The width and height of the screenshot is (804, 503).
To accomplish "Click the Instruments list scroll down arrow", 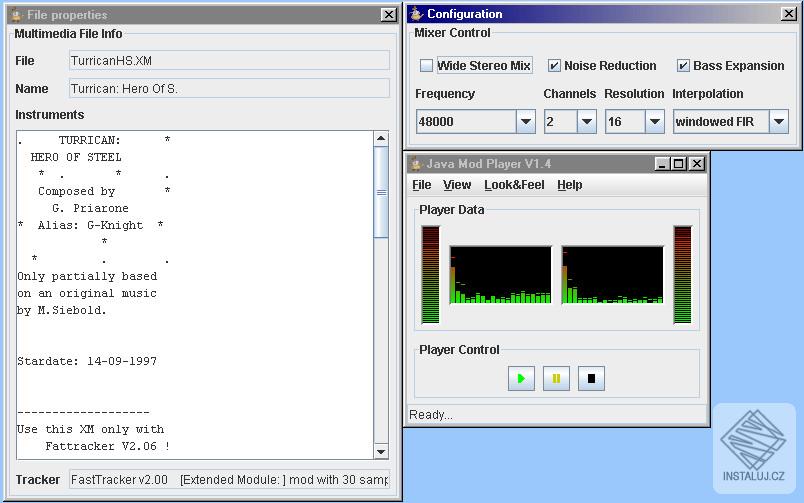I will click(x=381, y=452).
